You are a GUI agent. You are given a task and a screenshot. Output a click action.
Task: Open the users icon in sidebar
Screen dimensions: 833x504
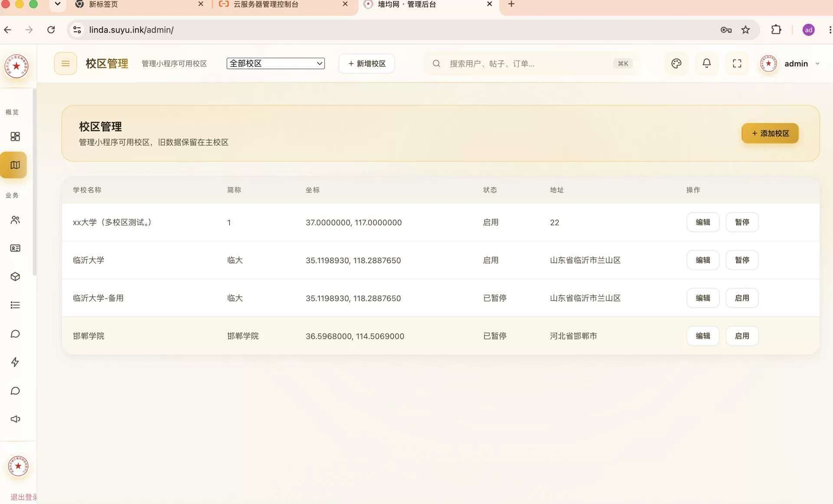[15, 220]
